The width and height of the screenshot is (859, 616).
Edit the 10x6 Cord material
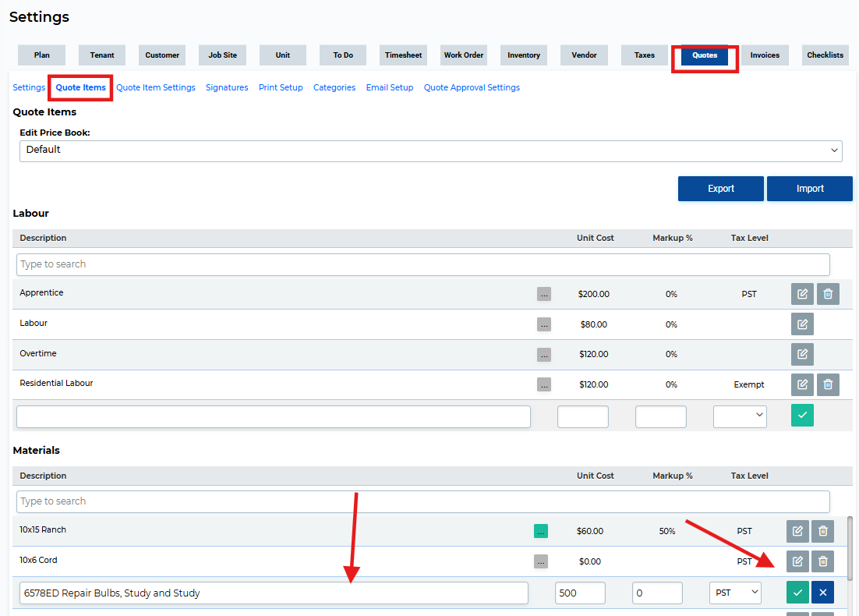pyautogui.click(x=797, y=561)
